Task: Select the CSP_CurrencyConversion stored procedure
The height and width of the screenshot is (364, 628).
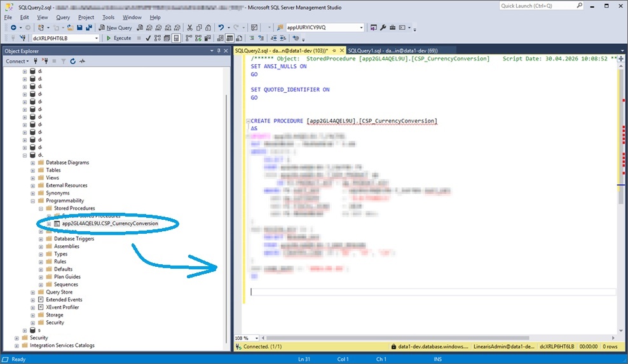Action: (x=110, y=224)
